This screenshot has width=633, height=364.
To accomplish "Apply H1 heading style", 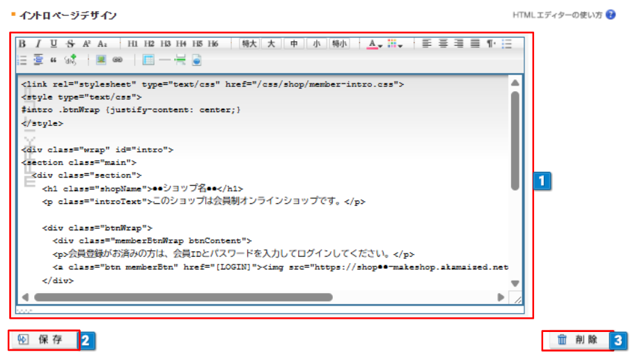I will click(x=133, y=44).
